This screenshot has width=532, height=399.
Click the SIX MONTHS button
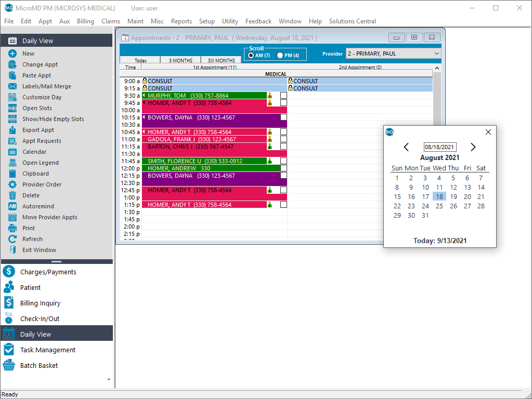pos(221,60)
